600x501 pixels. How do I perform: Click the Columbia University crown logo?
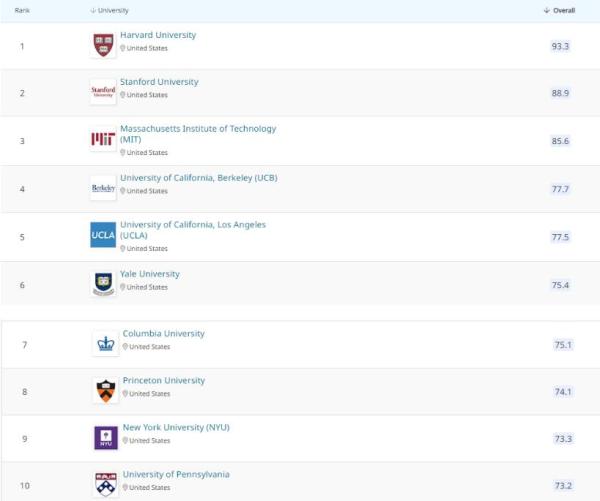(106, 343)
